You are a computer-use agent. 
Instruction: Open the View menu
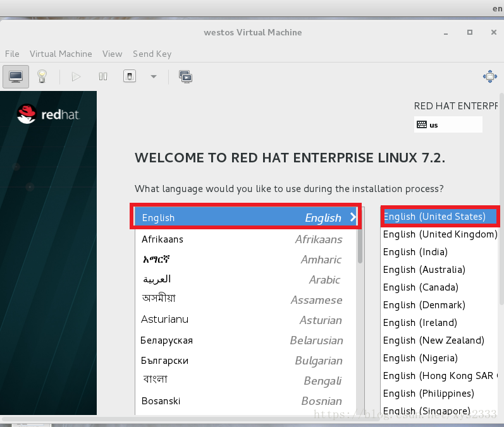pos(112,54)
